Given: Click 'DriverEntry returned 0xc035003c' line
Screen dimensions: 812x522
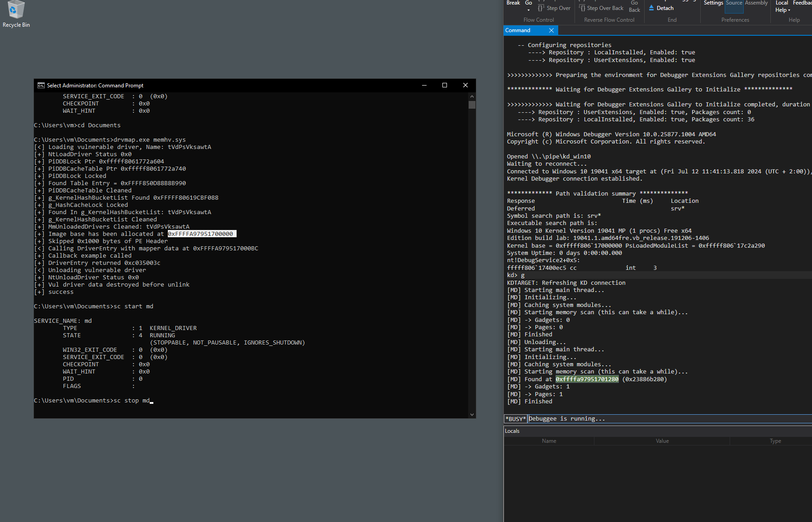Looking at the screenshot, I should pyautogui.click(x=97, y=263).
